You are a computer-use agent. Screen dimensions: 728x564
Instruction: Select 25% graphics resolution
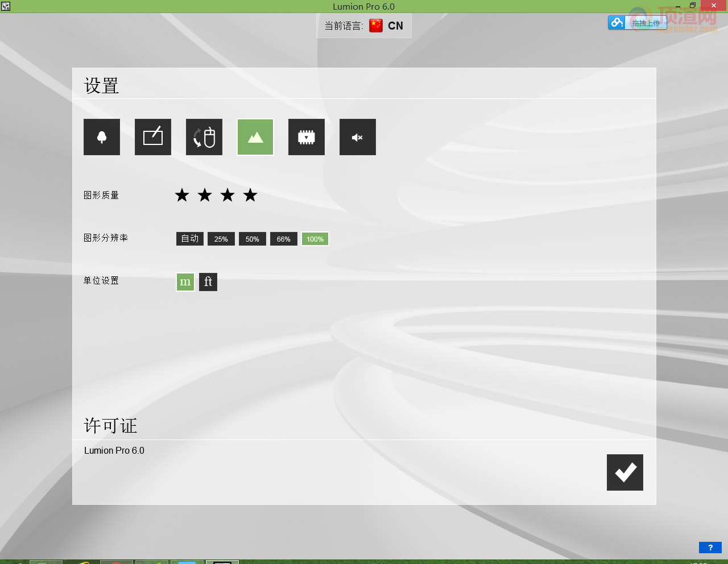tap(221, 239)
